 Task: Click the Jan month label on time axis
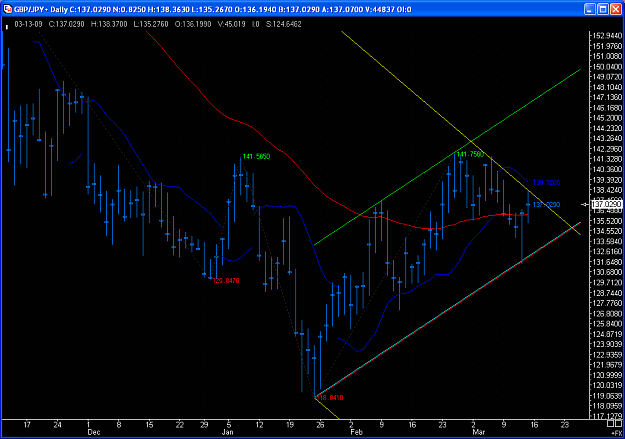227,432
